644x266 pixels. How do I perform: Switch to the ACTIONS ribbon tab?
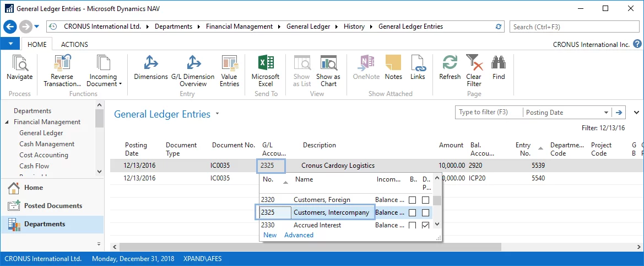tap(74, 45)
